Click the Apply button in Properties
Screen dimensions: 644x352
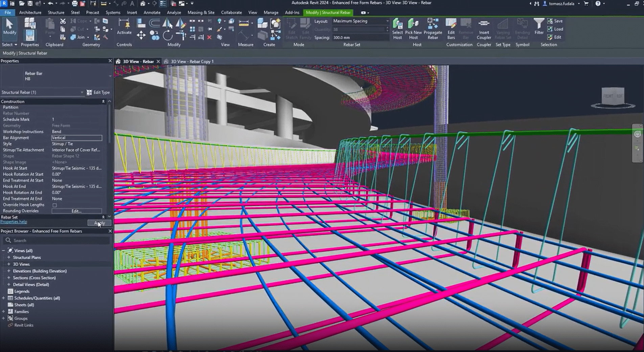[x=99, y=223]
